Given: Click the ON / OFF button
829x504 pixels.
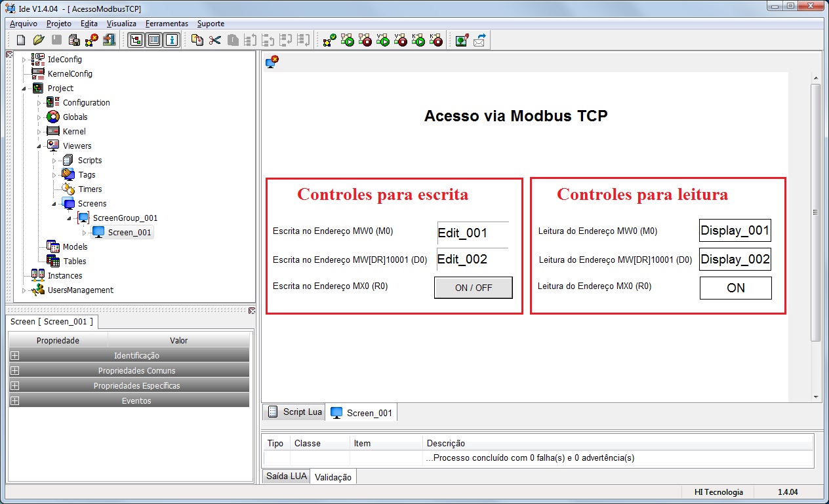Looking at the screenshot, I should (474, 288).
